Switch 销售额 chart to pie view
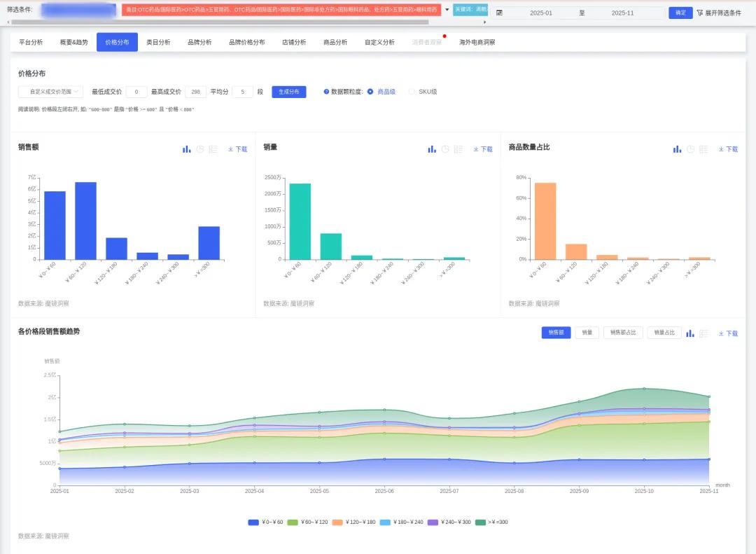Screen dimensions: 756x554 pos(200,149)
